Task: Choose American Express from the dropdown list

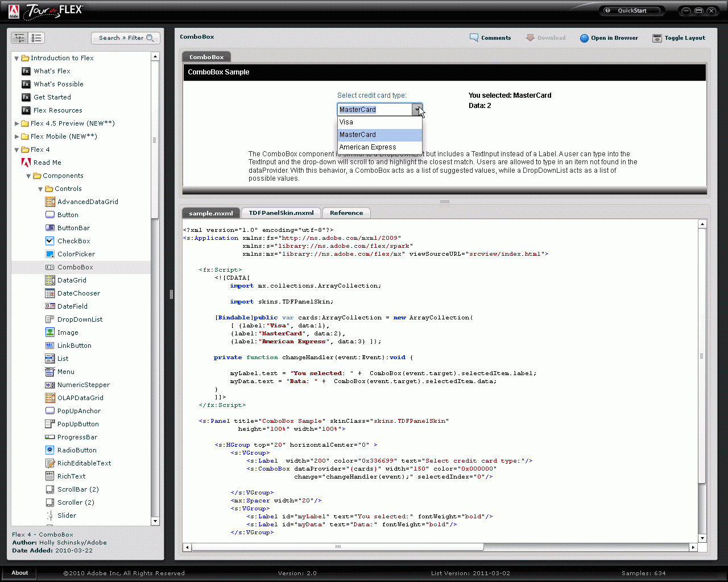Action: [x=380, y=147]
